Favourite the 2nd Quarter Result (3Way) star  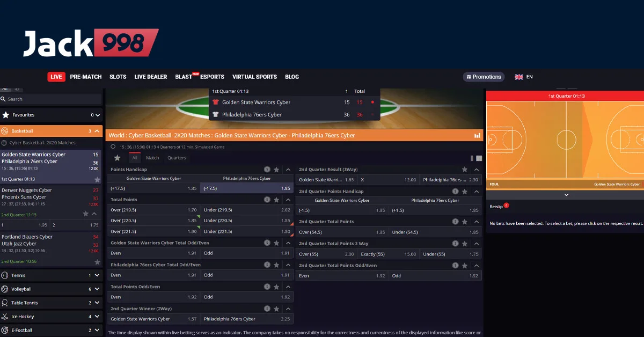[x=465, y=170]
